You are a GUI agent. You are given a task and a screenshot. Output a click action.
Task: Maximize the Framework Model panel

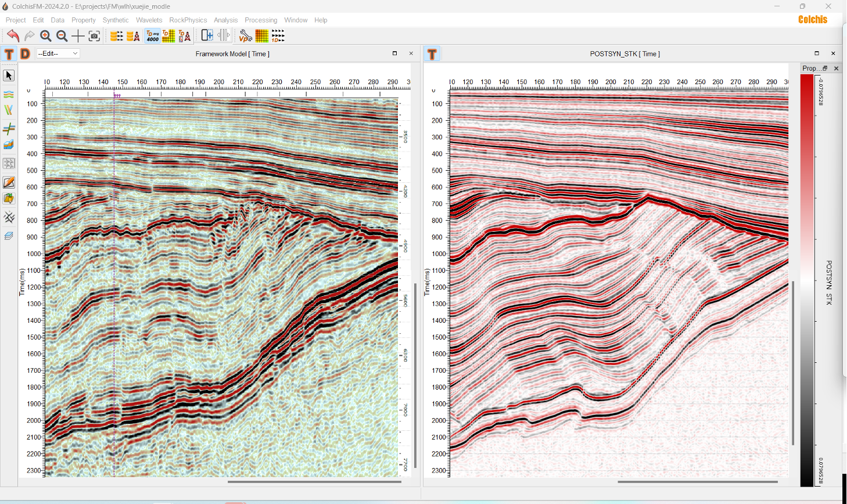395,53
